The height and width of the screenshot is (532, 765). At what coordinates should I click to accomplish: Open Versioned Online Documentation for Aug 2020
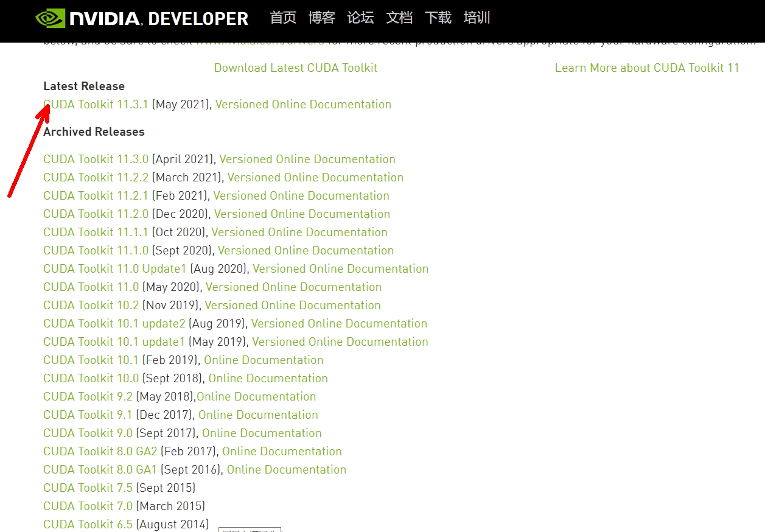pyautogui.click(x=341, y=268)
